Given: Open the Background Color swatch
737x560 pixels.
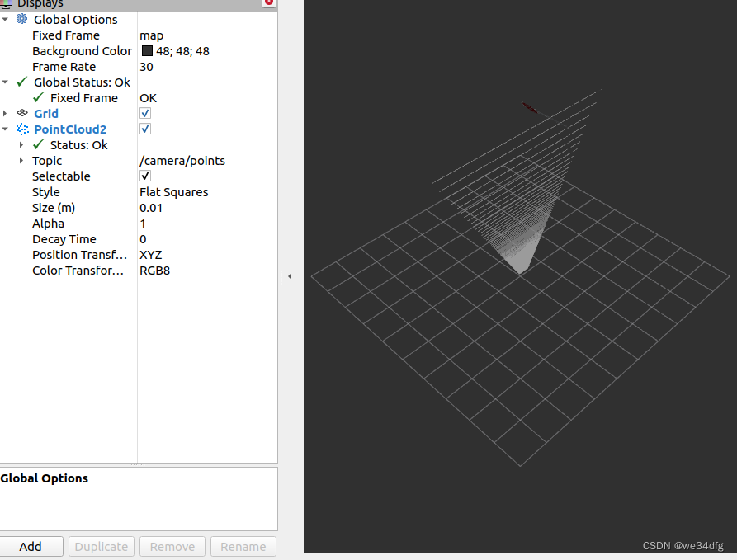Looking at the screenshot, I should tap(149, 50).
